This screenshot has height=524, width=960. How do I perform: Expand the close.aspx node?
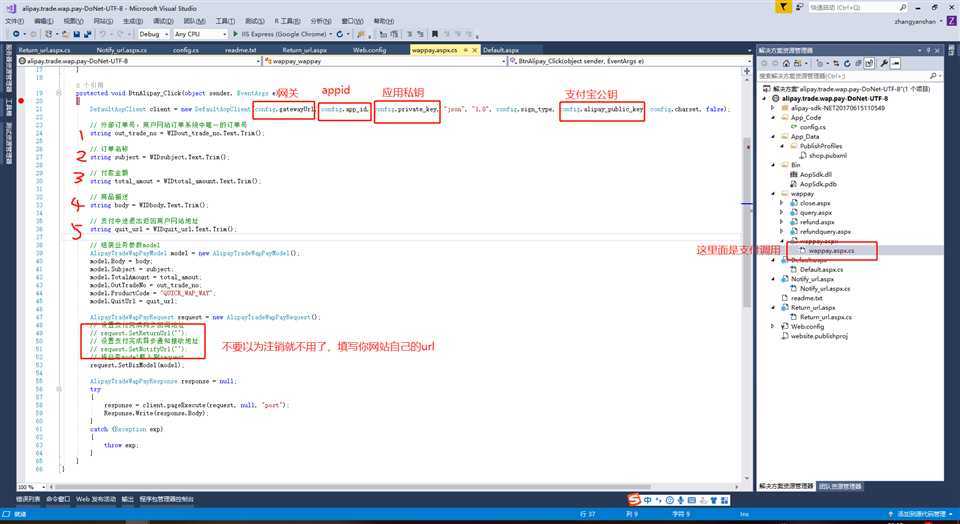(782, 203)
